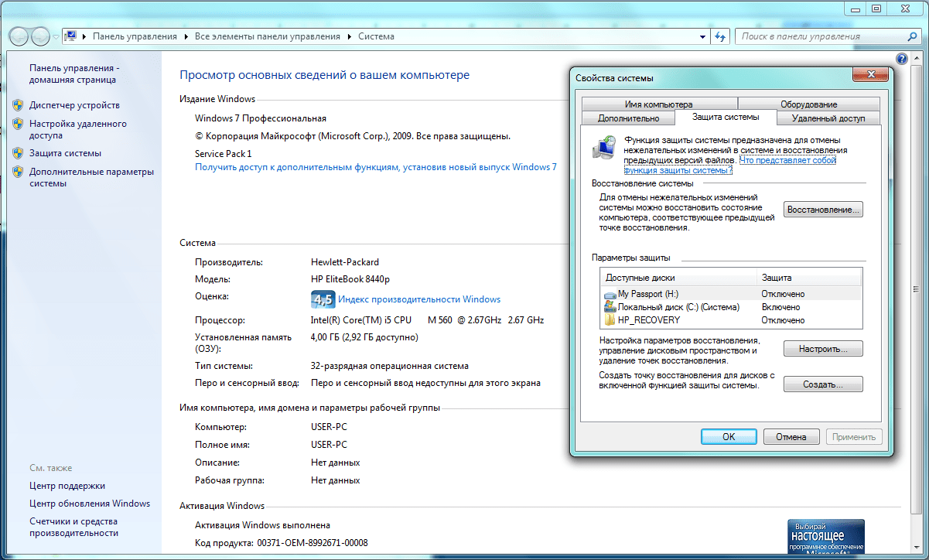The image size is (929, 560).
Task: Sort by the Доступные диски column header
Action: click(678, 278)
